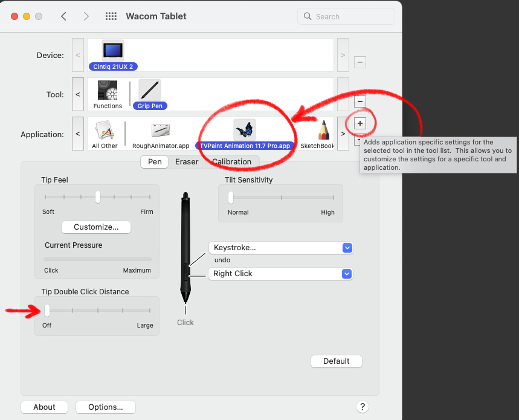Screen dimensions: 519x420
Task: Go back with the toolbar back arrow
Action: 64,16
